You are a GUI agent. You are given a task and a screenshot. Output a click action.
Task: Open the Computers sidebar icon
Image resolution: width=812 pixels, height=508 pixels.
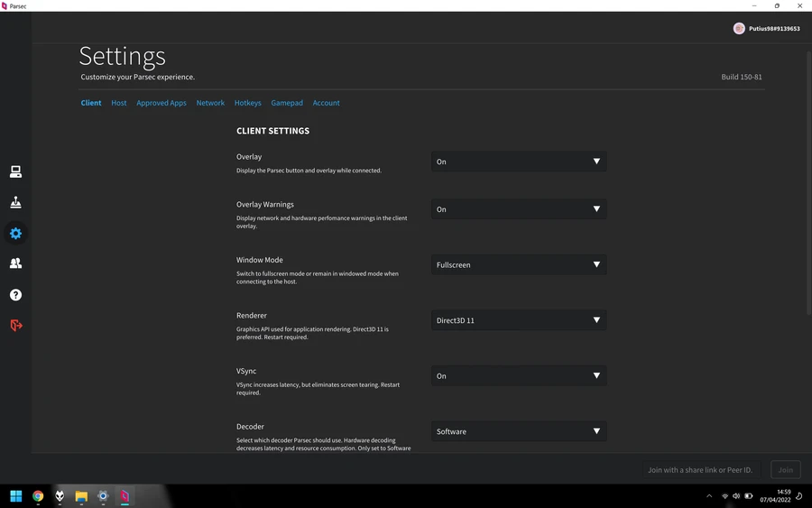point(15,172)
